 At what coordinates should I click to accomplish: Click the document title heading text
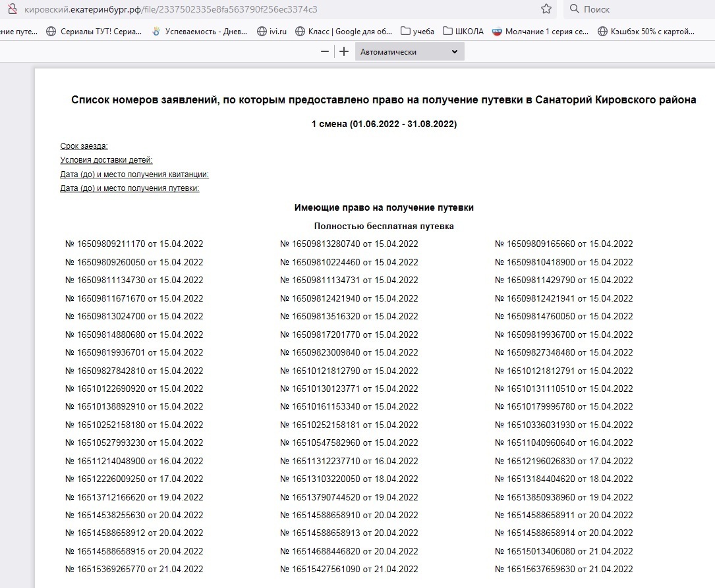pyautogui.click(x=384, y=100)
